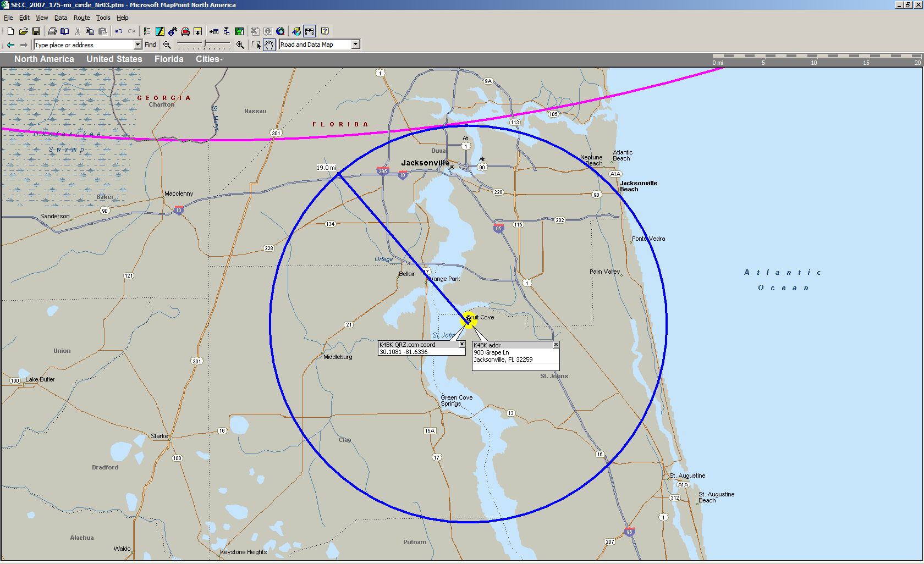The image size is (924, 564).
Task: Print the map using the printer icon
Action: click(x=52, y=31)
